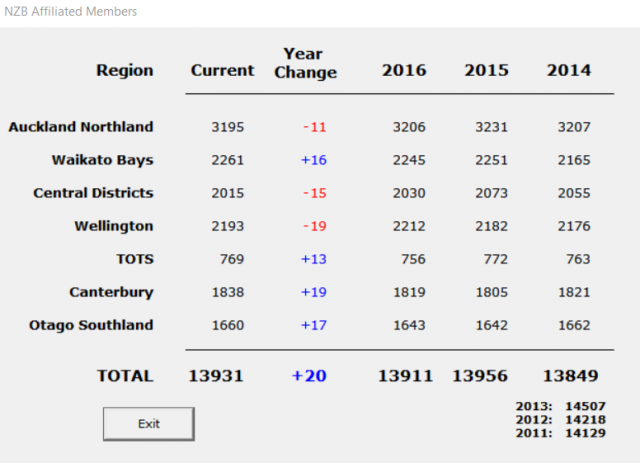Select the Canterbury region label
The image size is (640, 463).
coord(111,292)
